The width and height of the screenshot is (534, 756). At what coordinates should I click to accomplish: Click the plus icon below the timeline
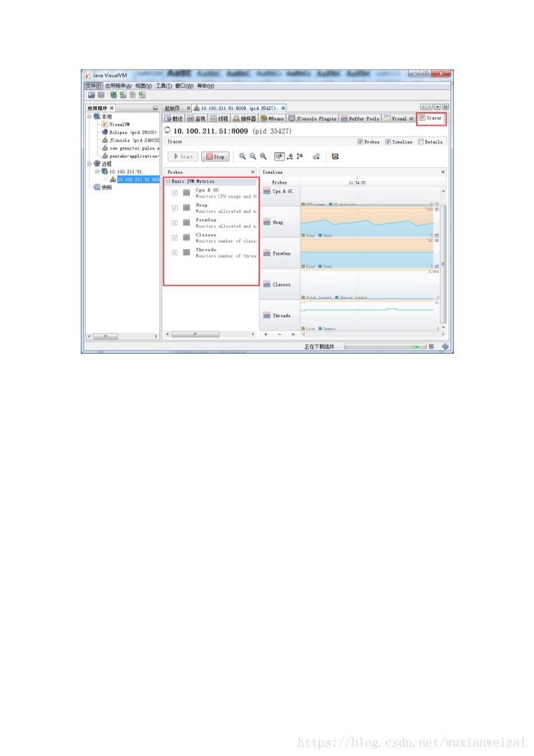point(265,334)
